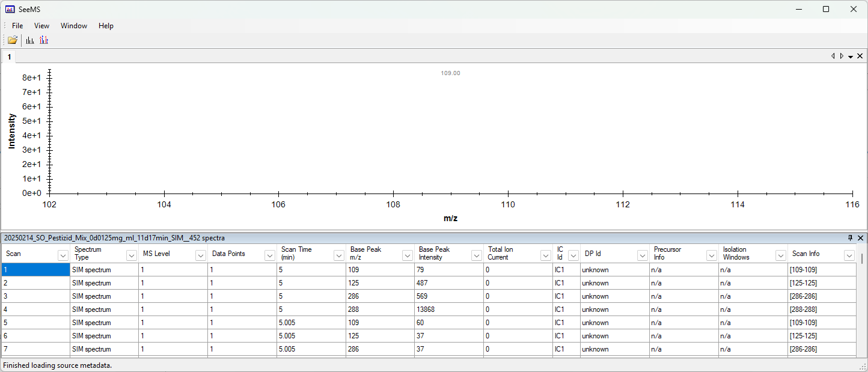The width and height of the screenshot is (868, 372).
Task: Pin the spectra list panel with pushpin
Action: click(x=851, y=238)
